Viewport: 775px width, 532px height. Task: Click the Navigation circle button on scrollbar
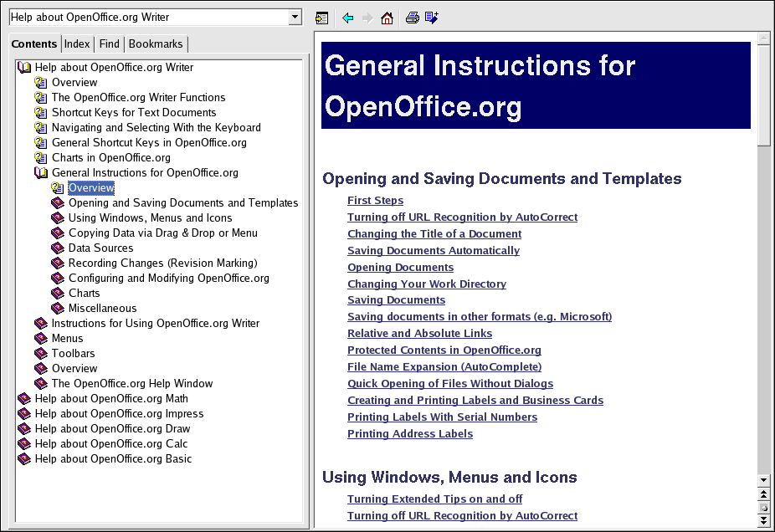coord(762,508)
